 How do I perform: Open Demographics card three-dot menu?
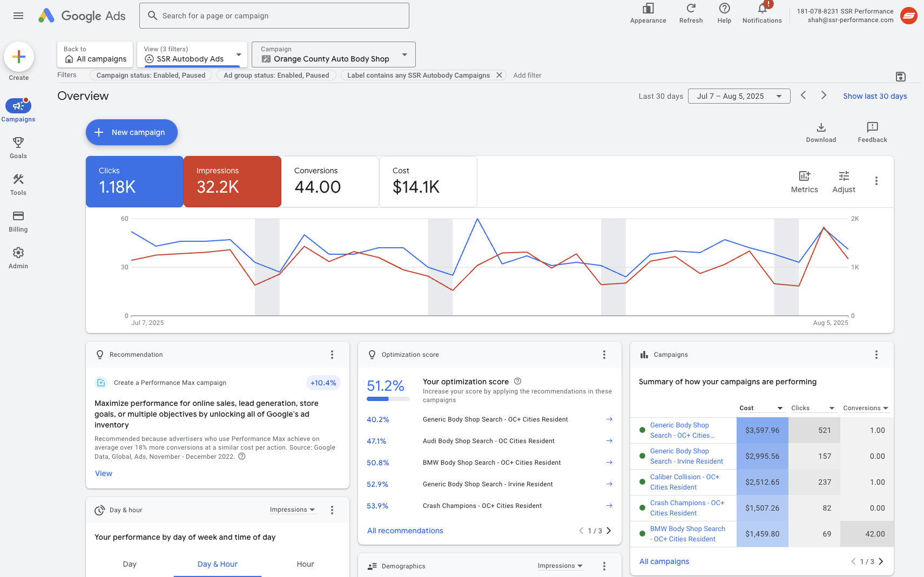click(x=604, y=566)
